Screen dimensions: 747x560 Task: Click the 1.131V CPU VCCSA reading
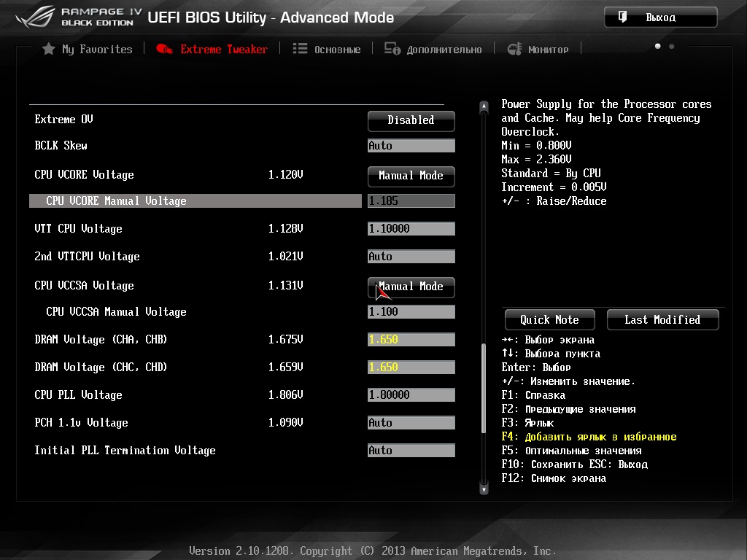pyautogui.click(x=286, y=285)
